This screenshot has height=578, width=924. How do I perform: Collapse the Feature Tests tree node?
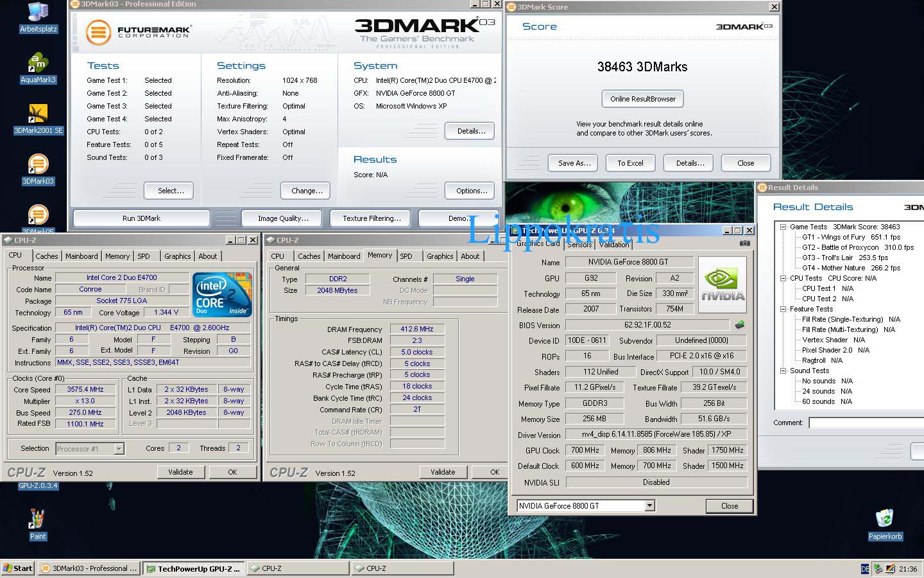783,309
